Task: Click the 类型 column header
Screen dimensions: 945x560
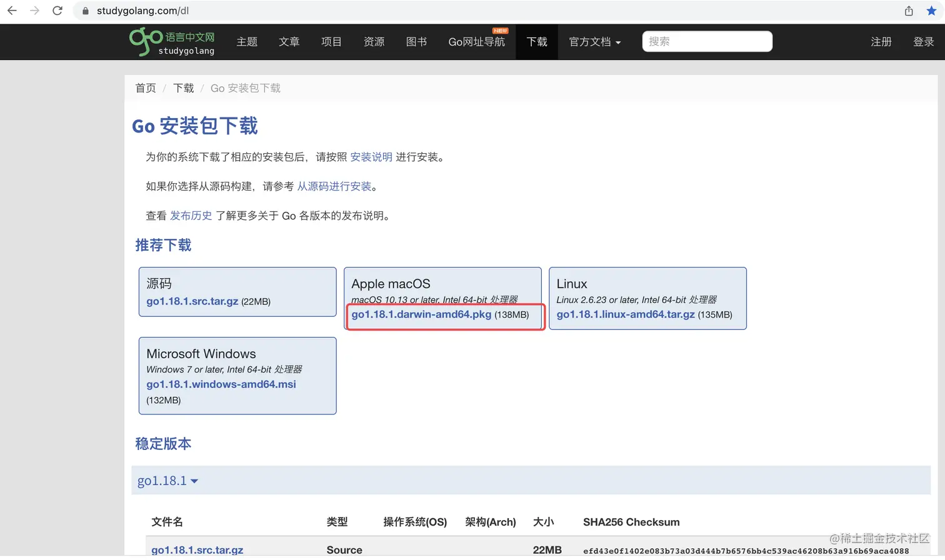Action: pyautogui.click(x=337, y=522)
